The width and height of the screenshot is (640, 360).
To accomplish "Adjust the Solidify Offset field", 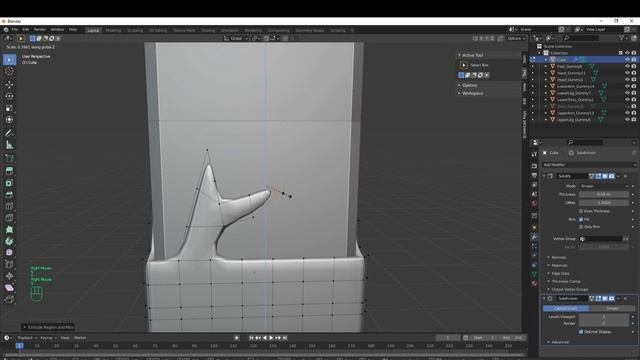I will 604,203.
